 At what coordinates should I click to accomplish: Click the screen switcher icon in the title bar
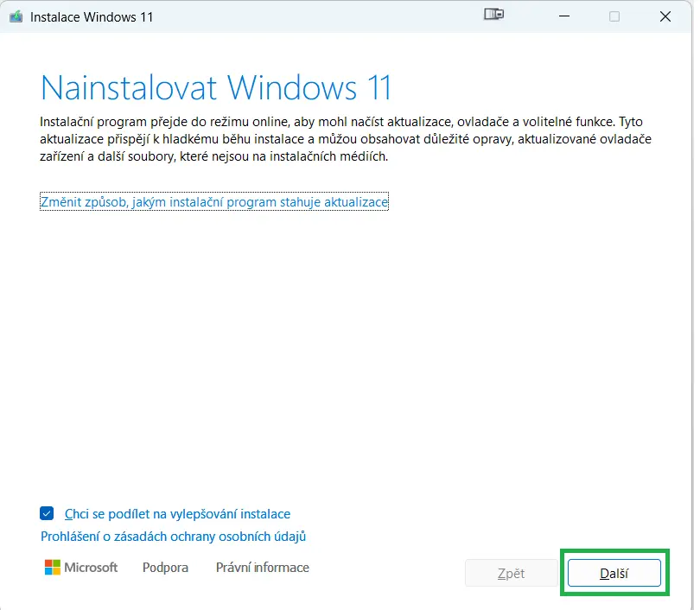tap(493, 15)
